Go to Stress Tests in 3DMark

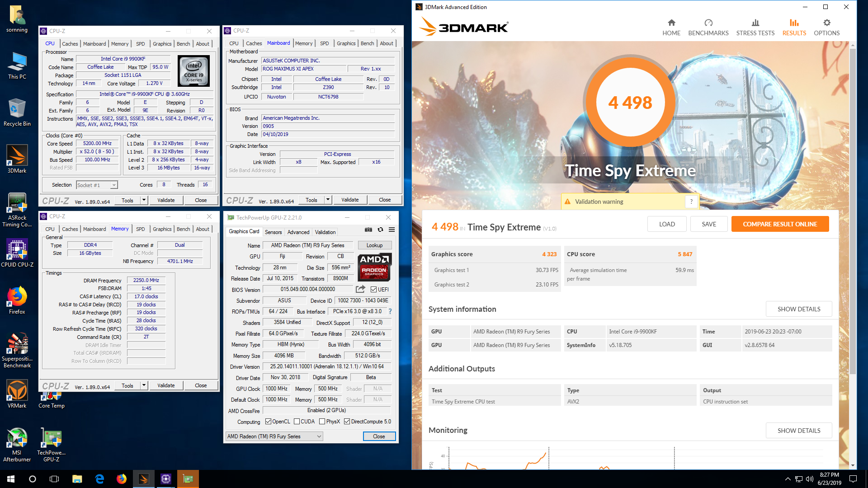coord(755,27)
